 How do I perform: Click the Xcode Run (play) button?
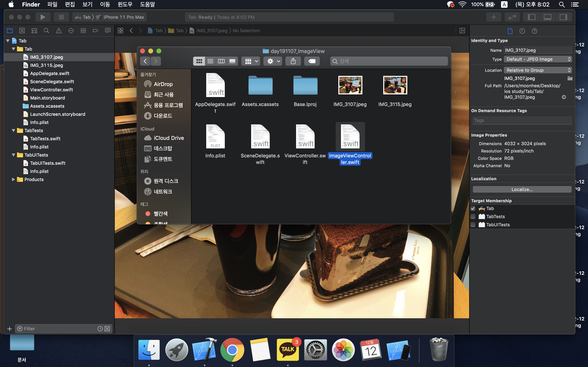tap(43, 17)
